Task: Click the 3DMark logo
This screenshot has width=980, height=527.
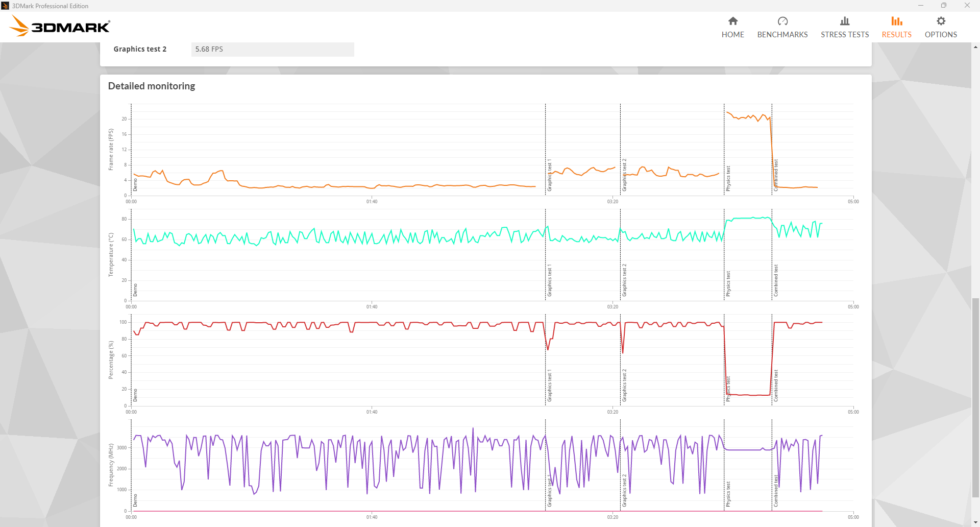Action: click(60, 26)
